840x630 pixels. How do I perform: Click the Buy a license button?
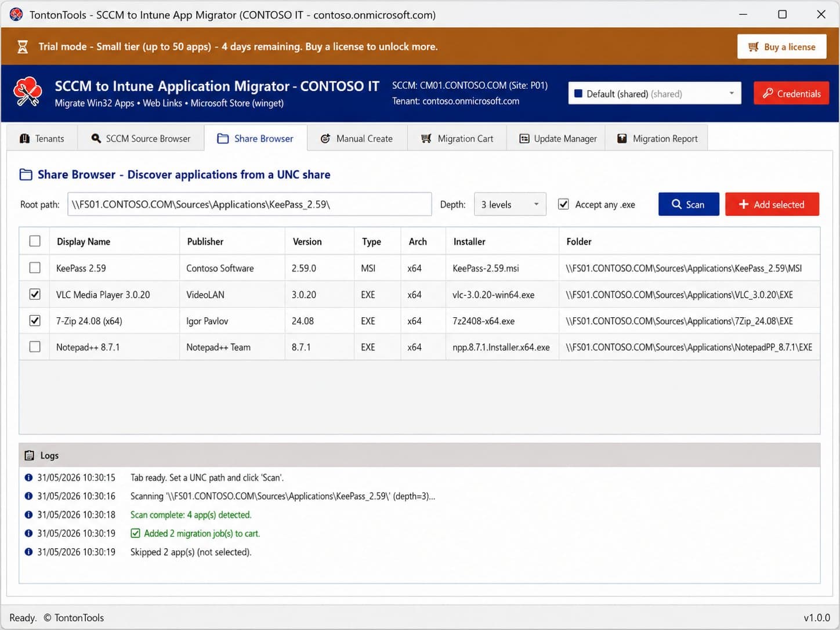tap(781, 47)
